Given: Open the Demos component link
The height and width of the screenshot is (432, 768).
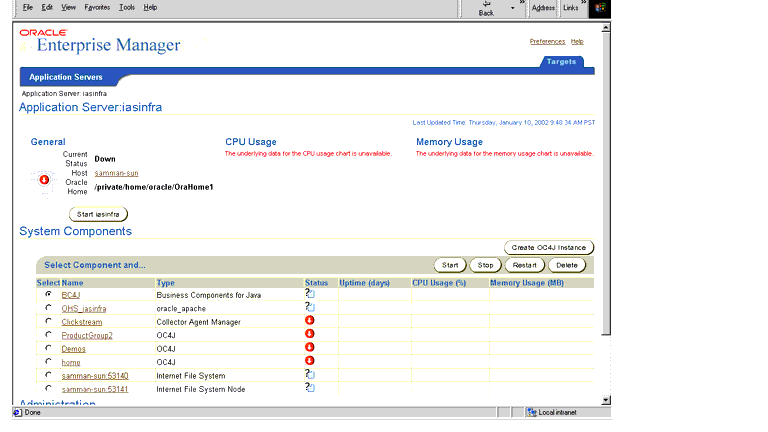Looking at the screenshot, I should [73, 349].
